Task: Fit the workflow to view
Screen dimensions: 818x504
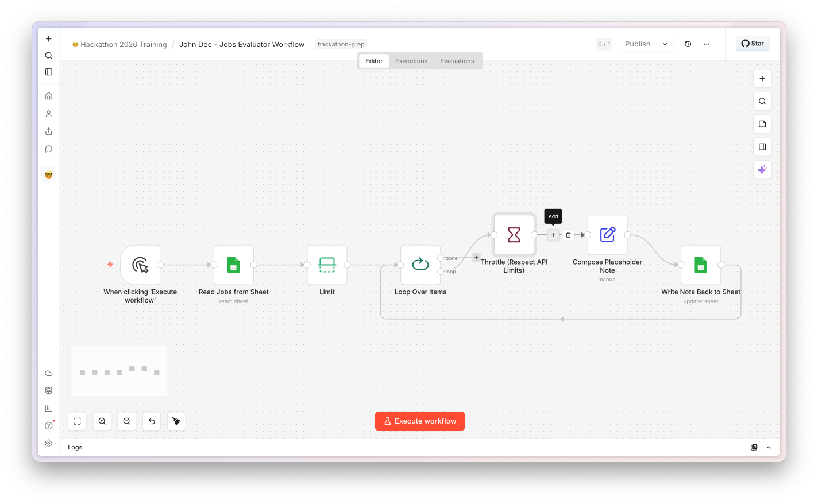Action: [77, 421]
